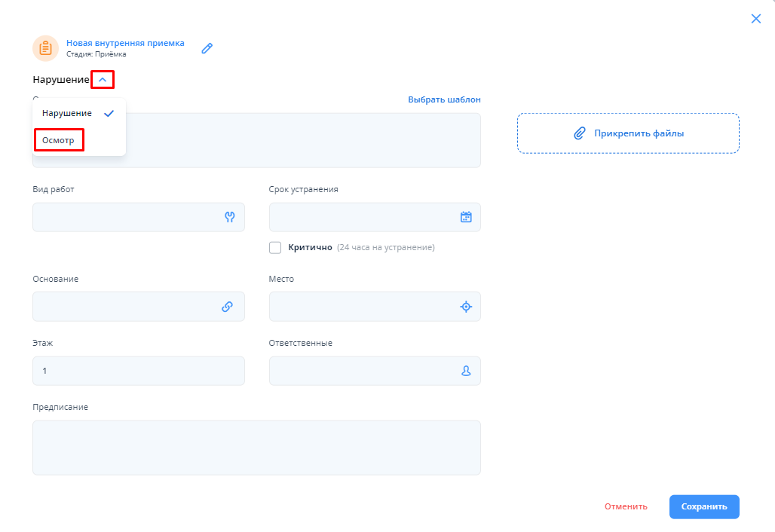Screen dimensions: 775x532
Task: Choose Нарушение option in the dropdown
Action: [x=68, y=113]
